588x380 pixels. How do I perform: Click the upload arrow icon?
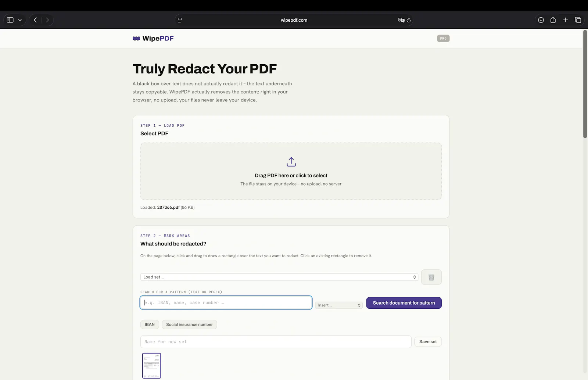pyautogui.click(x=291, y=162)
